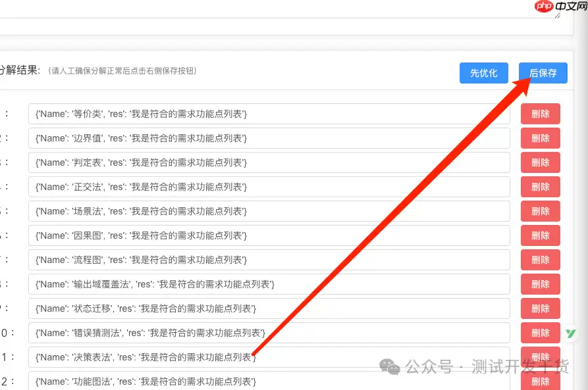The width and height of the screenshot is (588, 390).
Task: Delete the 流程图 entry
Action: pos(540,260)
